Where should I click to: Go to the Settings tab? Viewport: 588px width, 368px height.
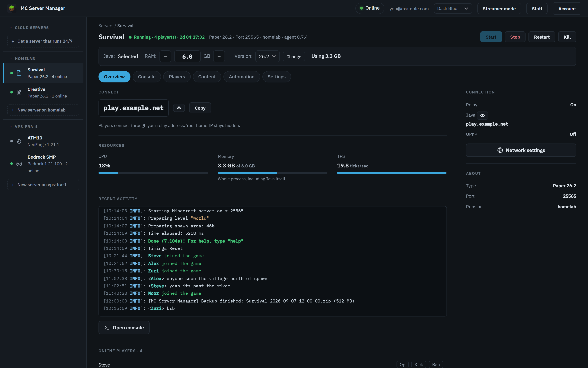coord(277,77)
